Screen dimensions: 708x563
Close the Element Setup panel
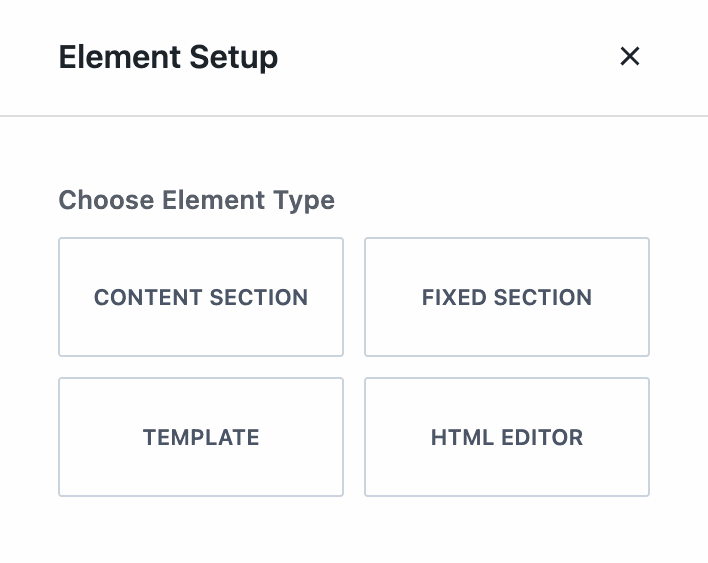[x=629, y=57]
